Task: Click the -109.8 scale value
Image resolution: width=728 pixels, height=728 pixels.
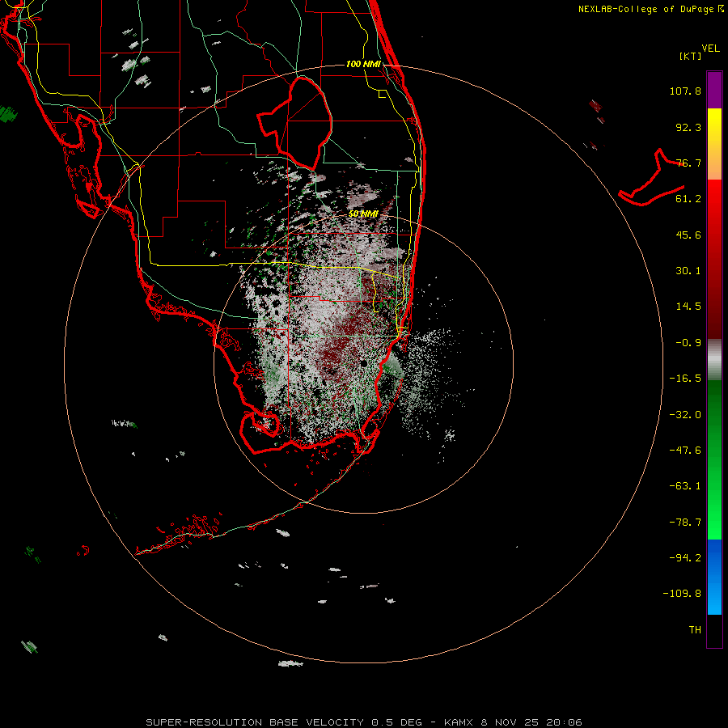Action: click(x=682, y=594)
